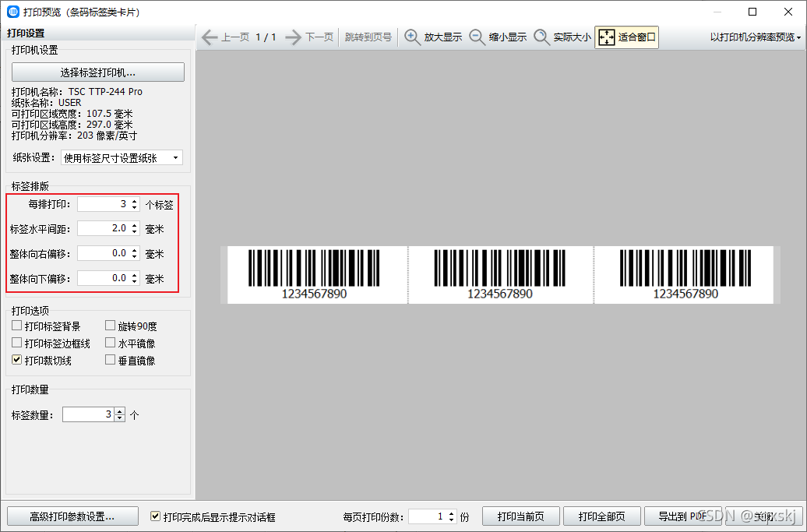Click the middle barcode label preview
807x532 pixels.
(501, 275)
